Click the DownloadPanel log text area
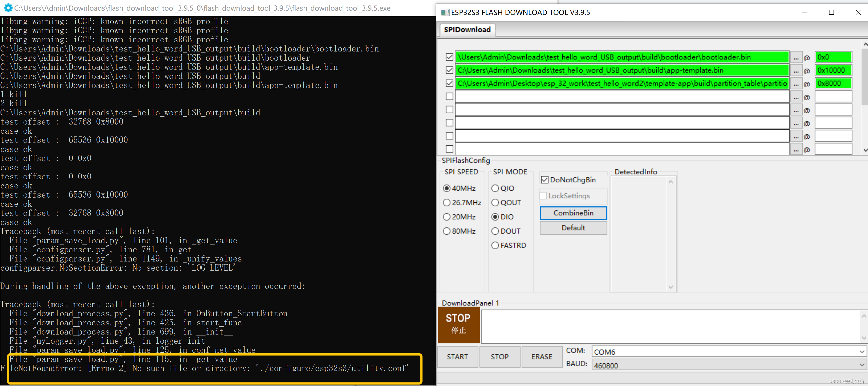 coord(671,327)
